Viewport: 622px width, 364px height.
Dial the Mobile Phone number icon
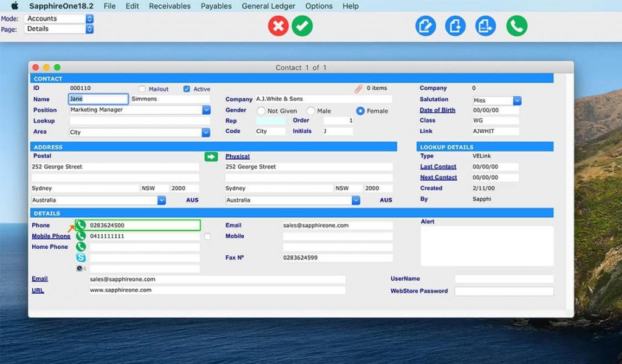81,236
